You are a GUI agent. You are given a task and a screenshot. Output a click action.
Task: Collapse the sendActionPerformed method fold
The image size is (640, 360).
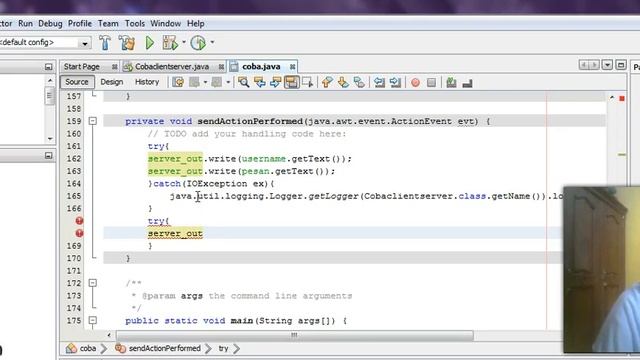93,121
